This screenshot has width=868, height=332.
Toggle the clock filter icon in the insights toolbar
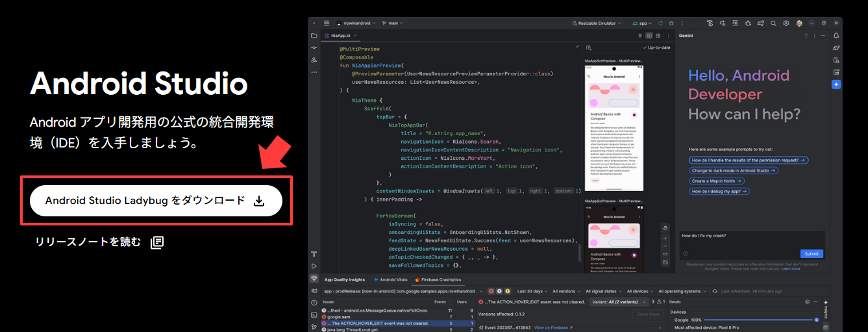[x=499, y=291]
